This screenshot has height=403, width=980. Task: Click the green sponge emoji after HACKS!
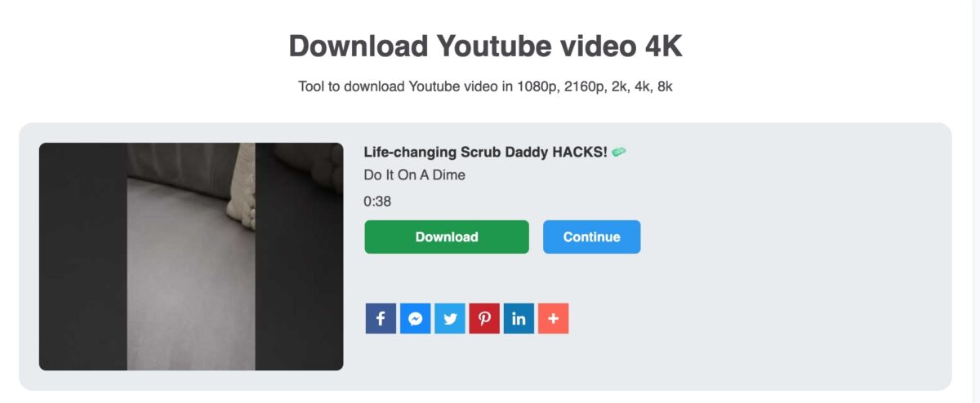click(x=619, y=152)
